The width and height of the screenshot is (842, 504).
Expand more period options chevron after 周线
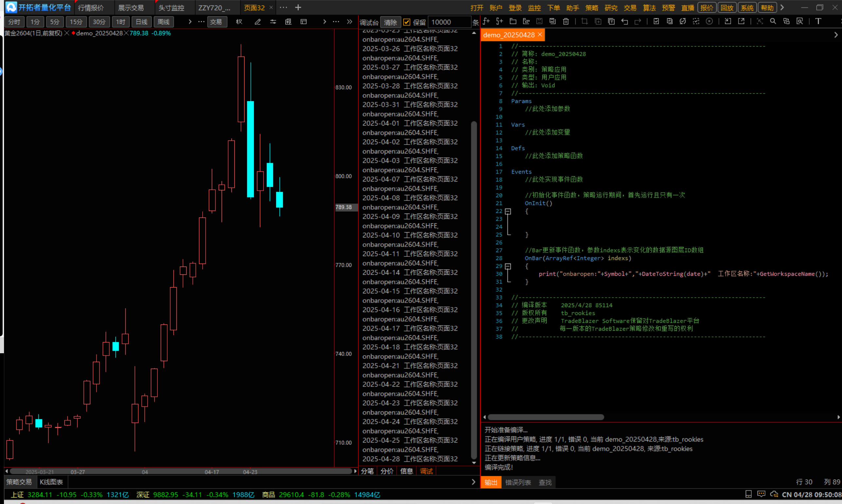point(190,22)
